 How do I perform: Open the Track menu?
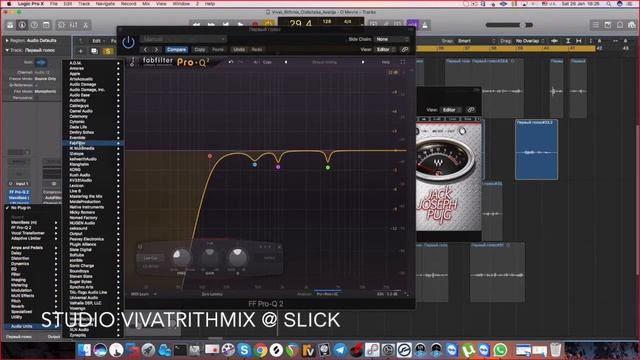coord(84,4)
